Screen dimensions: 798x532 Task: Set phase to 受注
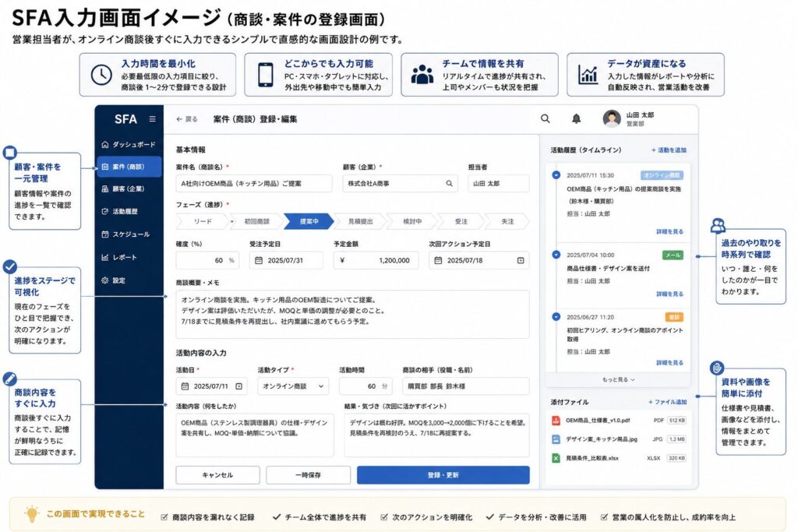coord(461,221)
